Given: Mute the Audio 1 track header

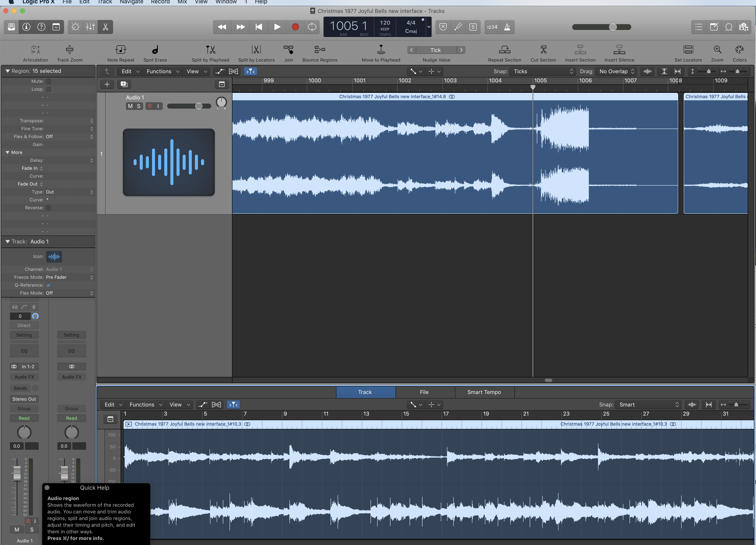Looking at the screenshot, I should click(x=130, y=106).
